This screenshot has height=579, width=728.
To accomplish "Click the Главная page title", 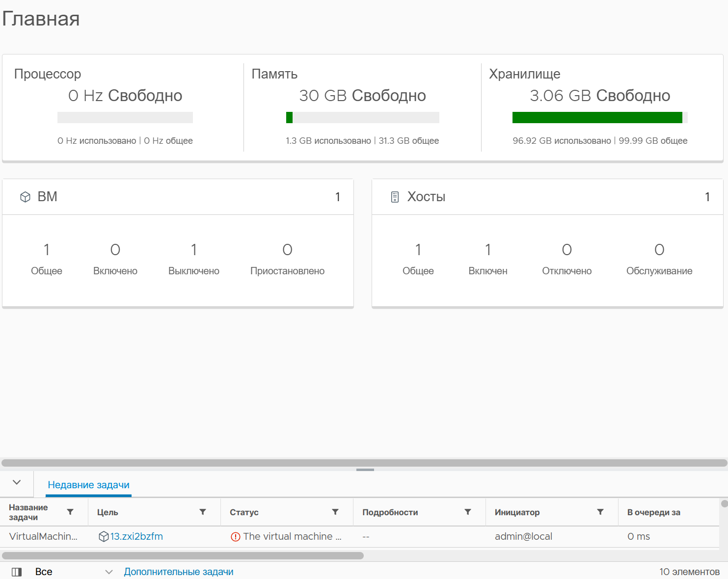I will click(41, 19).
